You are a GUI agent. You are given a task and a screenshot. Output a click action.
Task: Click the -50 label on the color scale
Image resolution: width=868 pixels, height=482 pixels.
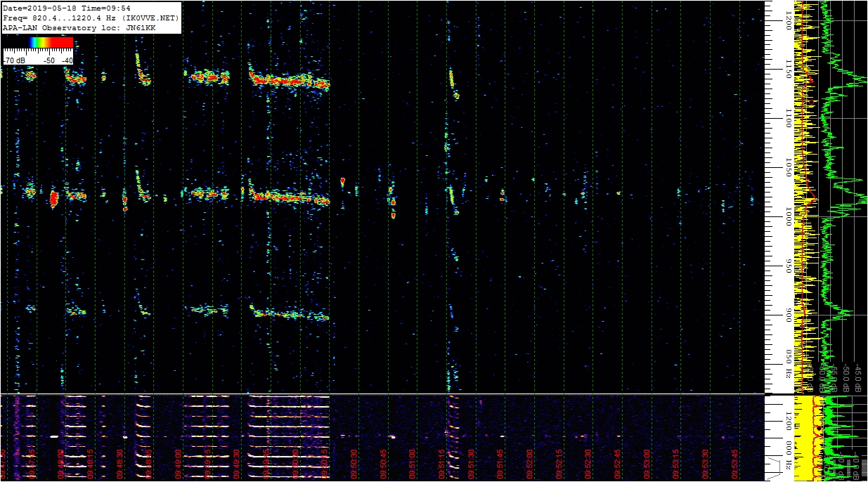49,61
